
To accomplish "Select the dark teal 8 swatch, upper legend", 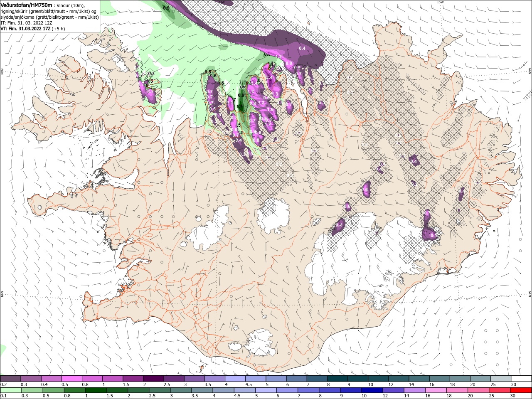I will (x=337, y=379).
